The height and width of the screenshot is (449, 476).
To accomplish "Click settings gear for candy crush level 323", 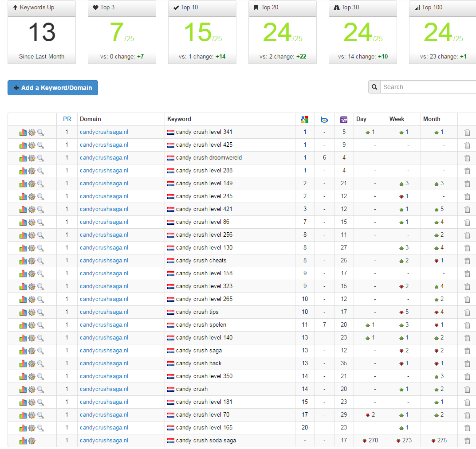I will [32, 286].
